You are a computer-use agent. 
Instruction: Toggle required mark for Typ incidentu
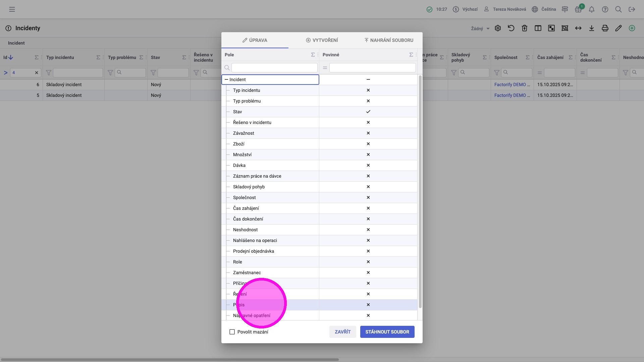pos(368,90)
